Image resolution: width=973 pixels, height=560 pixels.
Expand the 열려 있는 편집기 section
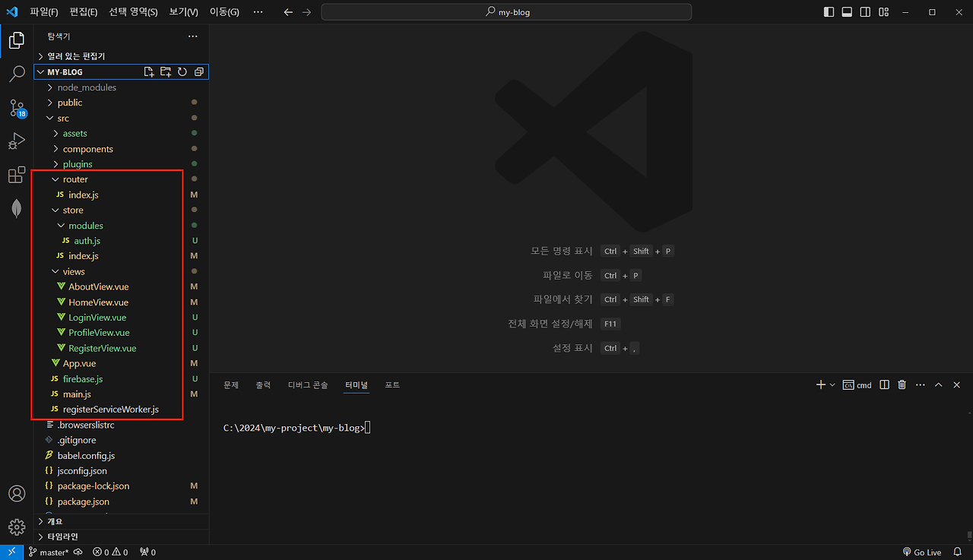(x=122, y=56)
